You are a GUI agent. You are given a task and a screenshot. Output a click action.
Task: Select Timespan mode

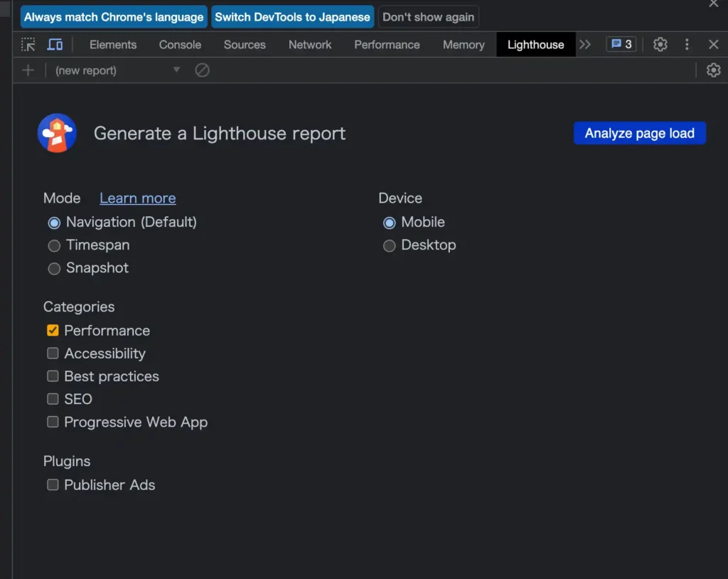coord(54,245)
